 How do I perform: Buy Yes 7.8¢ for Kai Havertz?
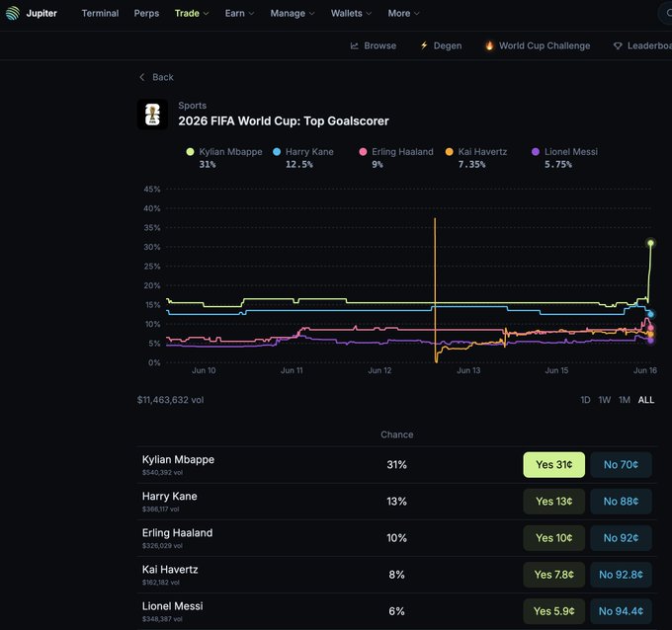coord(553,575)
